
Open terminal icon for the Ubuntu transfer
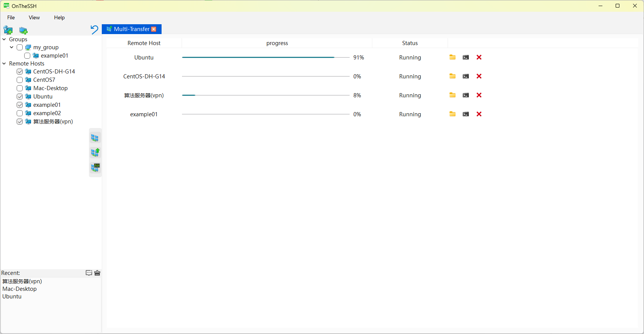pyautogui.click(x=466, y=57)
